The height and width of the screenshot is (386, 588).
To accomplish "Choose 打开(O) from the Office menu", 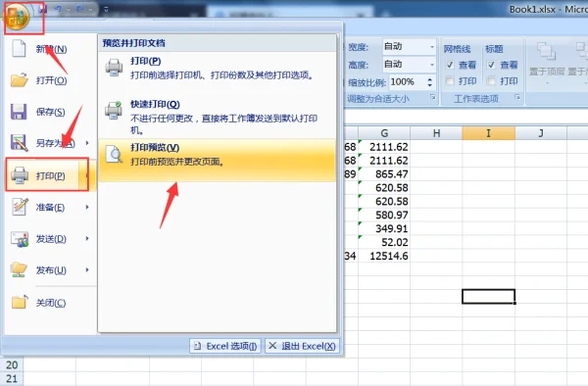I will 51,80.
